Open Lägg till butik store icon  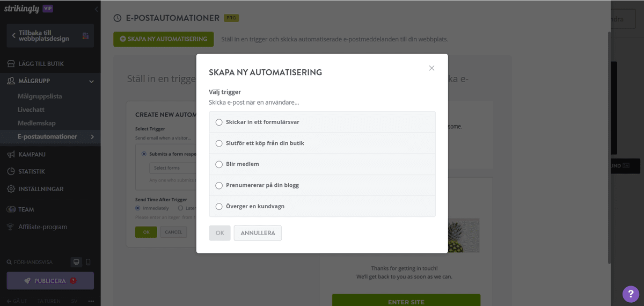(11, 63)
